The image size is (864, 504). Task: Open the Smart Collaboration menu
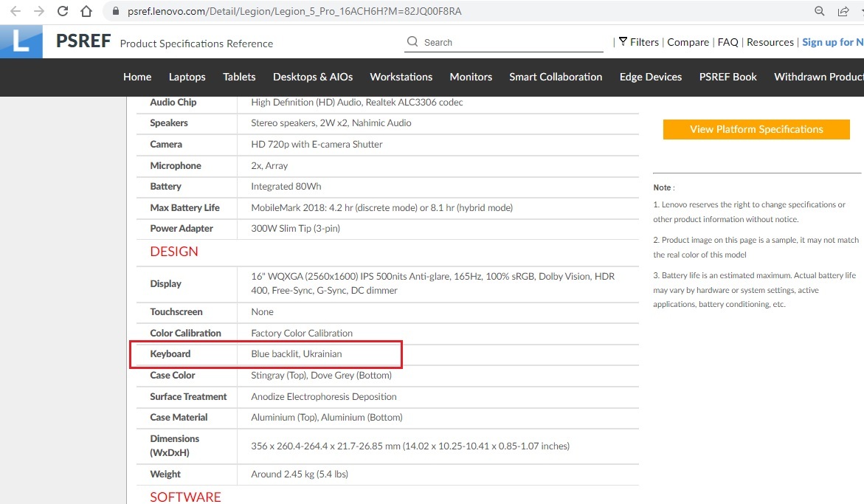click(x=556, y=77)
